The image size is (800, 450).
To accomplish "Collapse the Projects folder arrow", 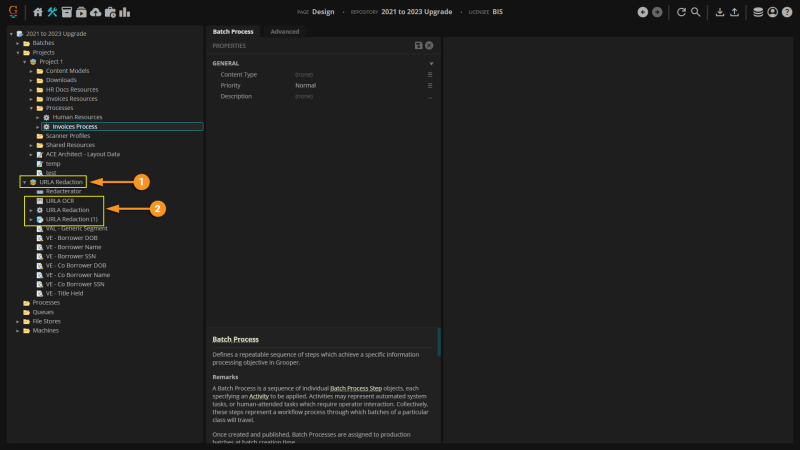I will [18, 53].
